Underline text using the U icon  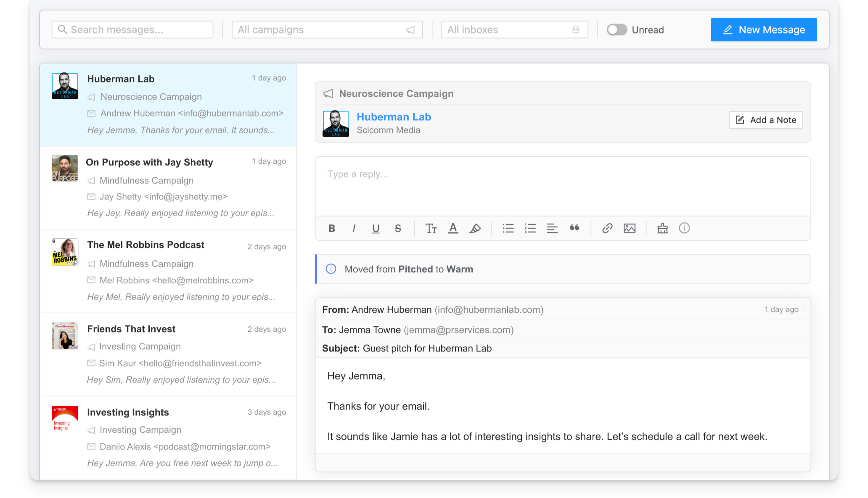pyautogui.click(x=376, y=228)
